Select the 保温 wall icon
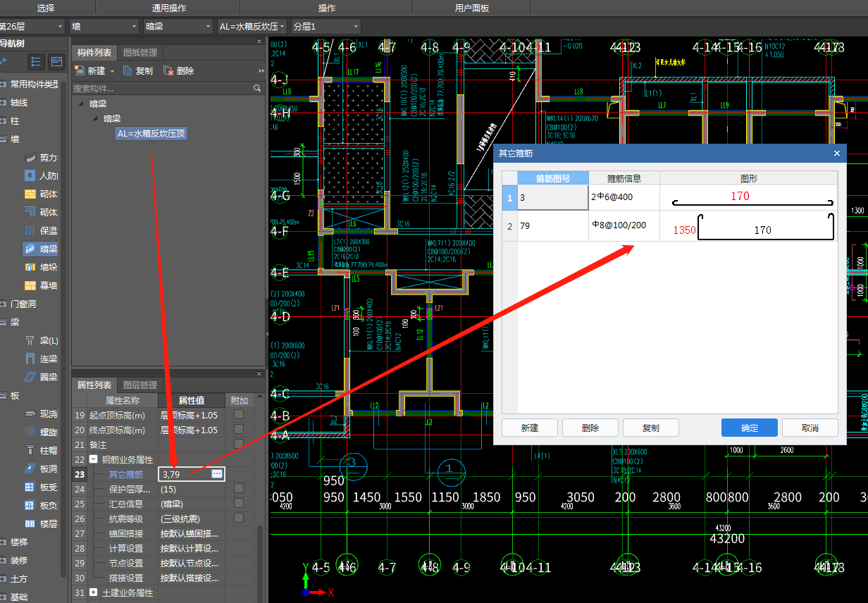 (30, 230)
